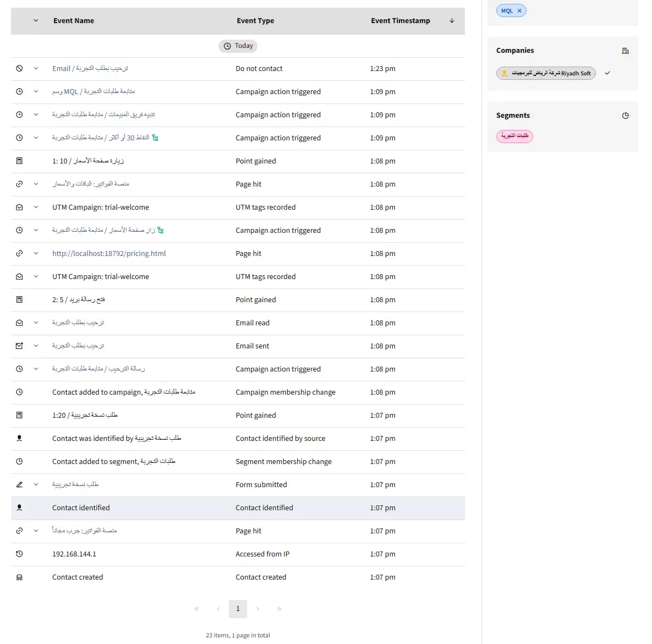This screenshot has height=644, width=652.
Task: Remove the MQL tag with its X
Action: pyautogui.click(x=519, y=11)
